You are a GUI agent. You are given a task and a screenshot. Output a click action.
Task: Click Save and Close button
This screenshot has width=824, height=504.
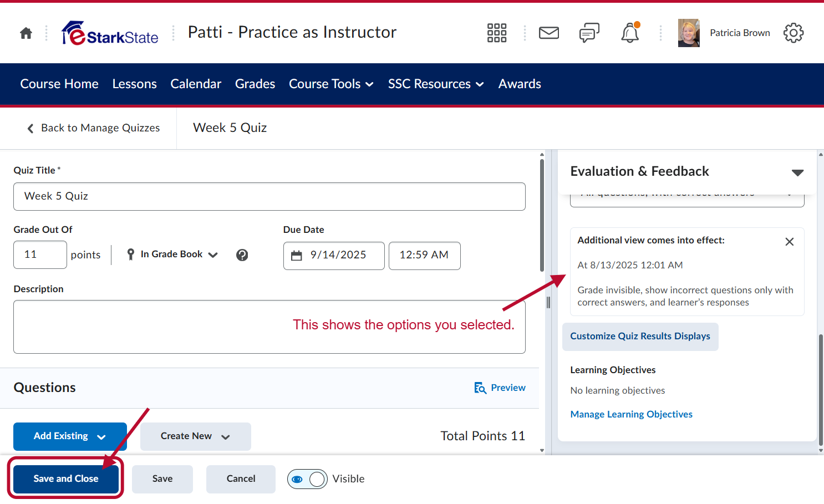66,479
